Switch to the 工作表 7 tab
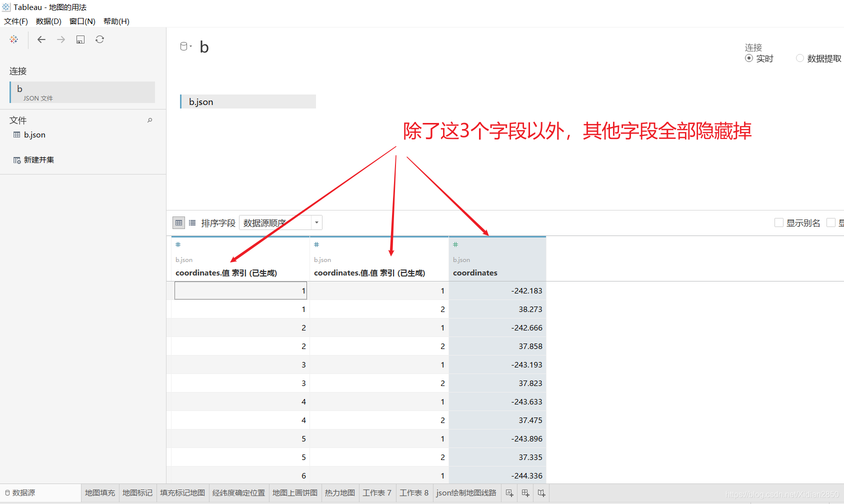Image resolution: width=844 pixels, height=504 pixels. [x=377, y=493]
